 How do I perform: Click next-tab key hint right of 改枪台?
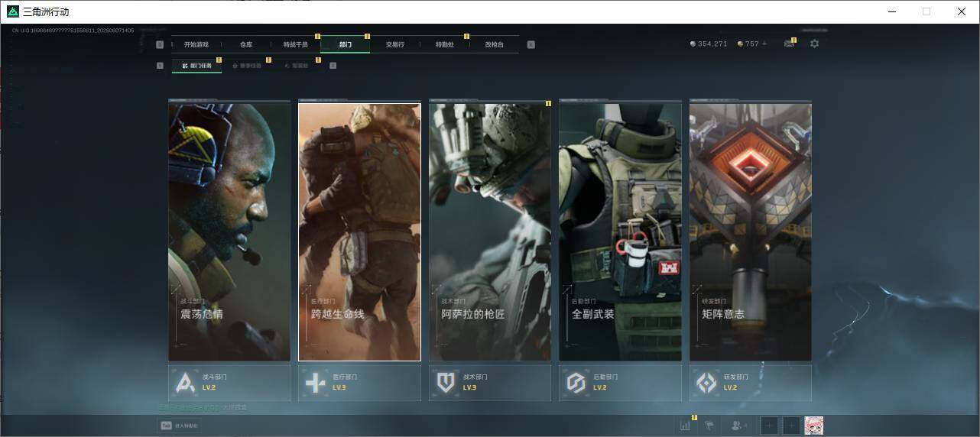tap(531, 44)
